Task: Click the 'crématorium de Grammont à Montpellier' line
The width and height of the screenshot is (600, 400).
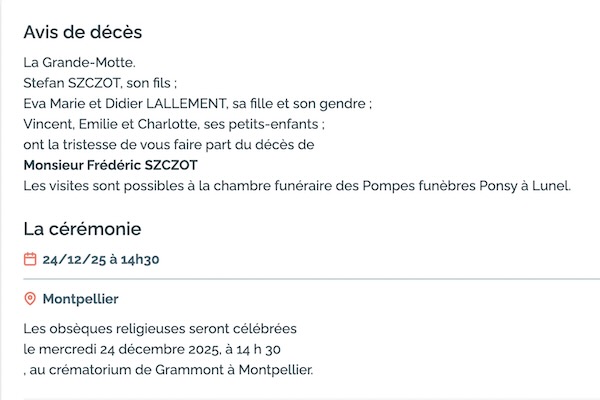Action: [x=172, y=370]
